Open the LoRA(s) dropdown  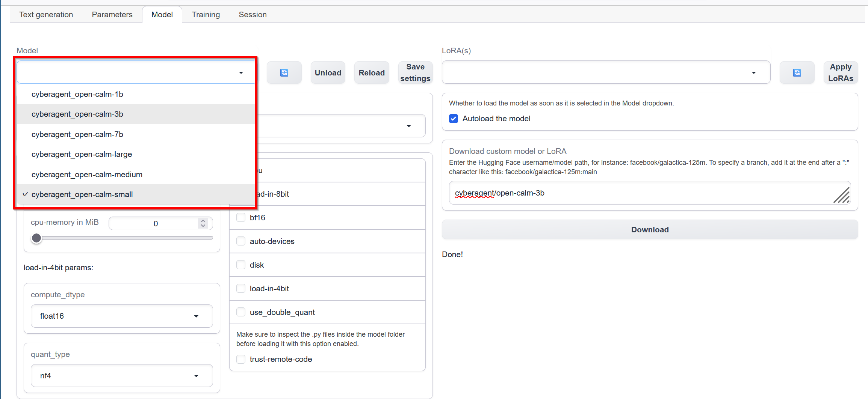(606, 72)
